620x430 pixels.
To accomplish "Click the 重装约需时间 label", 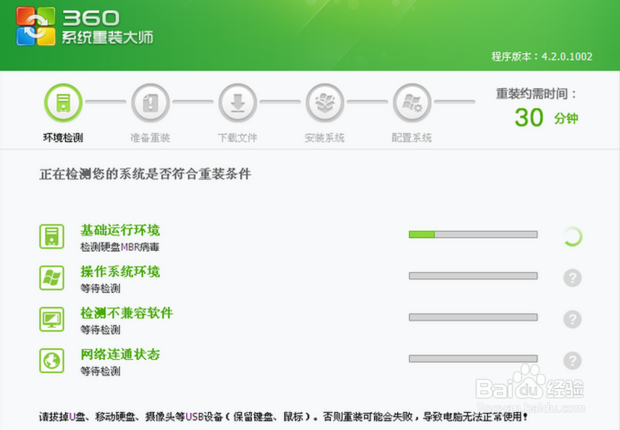I will coord(537,94).
